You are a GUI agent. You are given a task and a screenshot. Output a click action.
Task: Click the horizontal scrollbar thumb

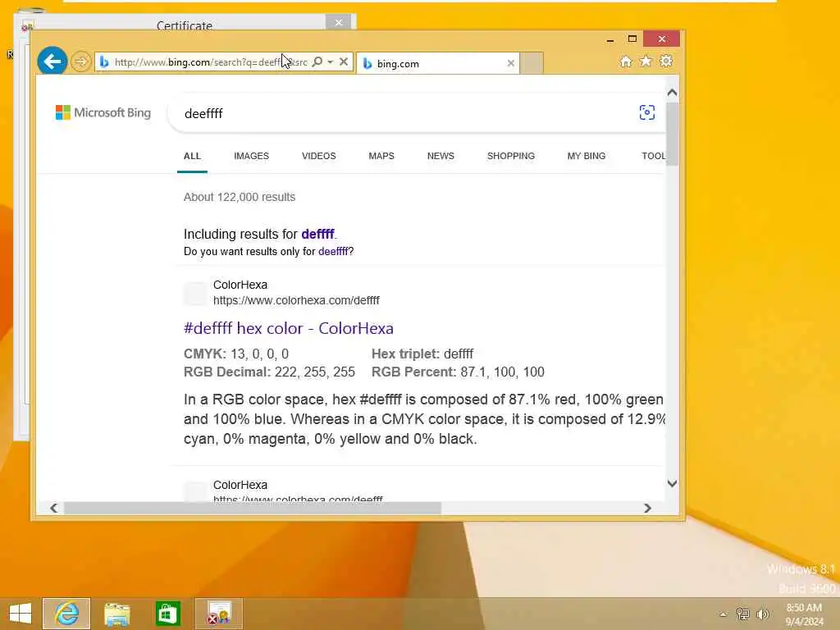coord(253,508)
